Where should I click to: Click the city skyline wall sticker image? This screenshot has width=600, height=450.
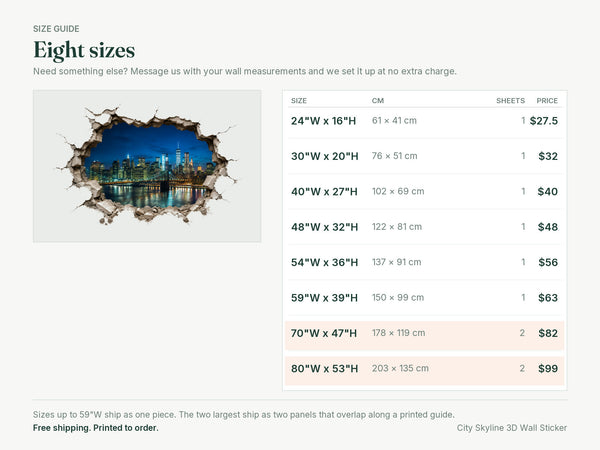click(x=147, y=166)
